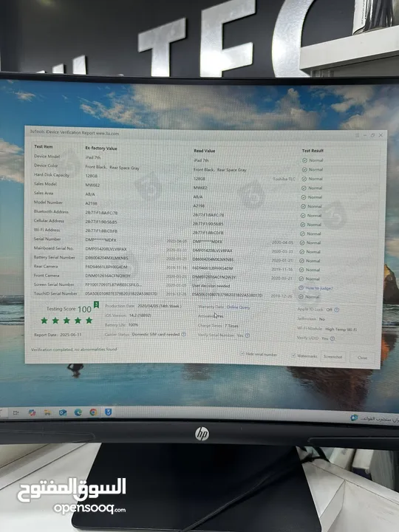Screen dimensions: 399x532
Task: Select the Cellular Address row label
Action: [x=49, y=220]
